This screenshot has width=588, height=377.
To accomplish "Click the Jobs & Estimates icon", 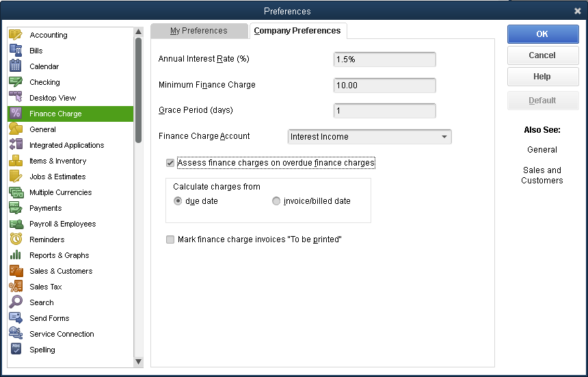I will coord(16,177).
